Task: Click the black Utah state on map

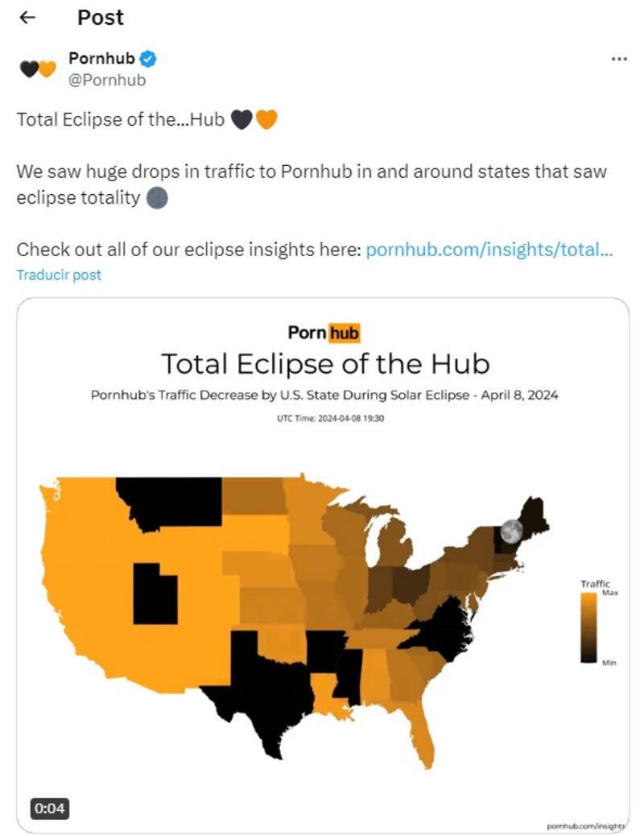Action: pyautogui.click(x=155, y=594)
